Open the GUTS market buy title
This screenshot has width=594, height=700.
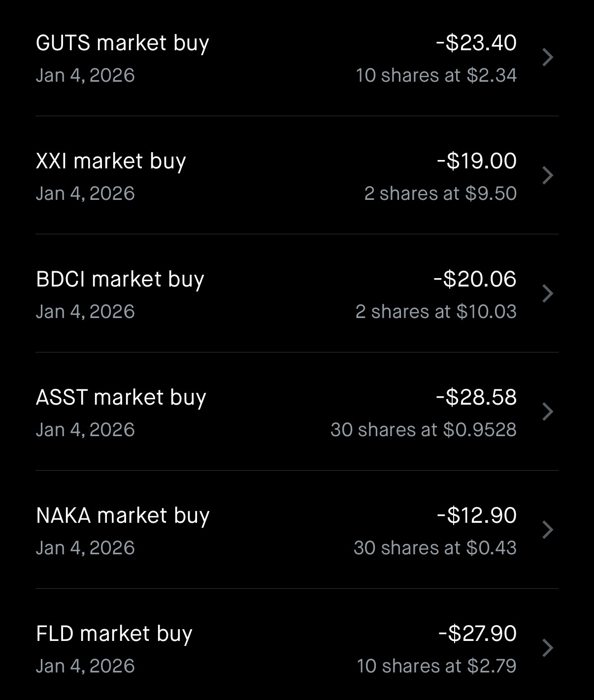pyautogui.click(x=123, y=43)
